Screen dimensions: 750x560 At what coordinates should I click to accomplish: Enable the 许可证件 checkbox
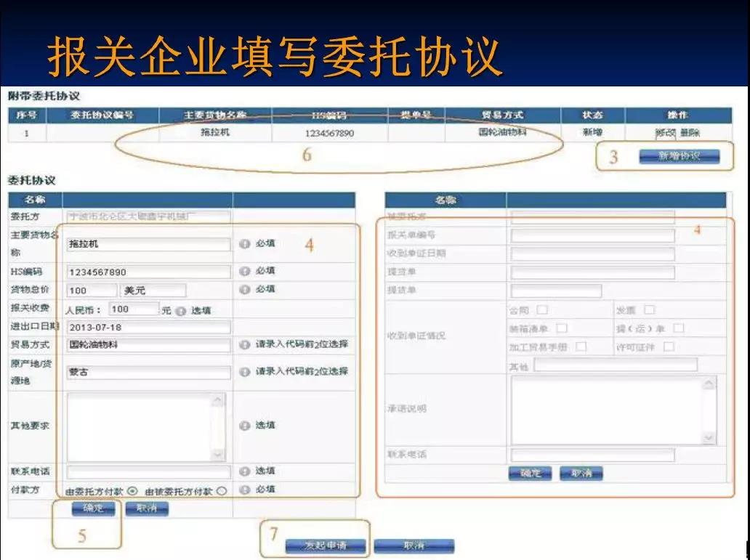(669, 346)
